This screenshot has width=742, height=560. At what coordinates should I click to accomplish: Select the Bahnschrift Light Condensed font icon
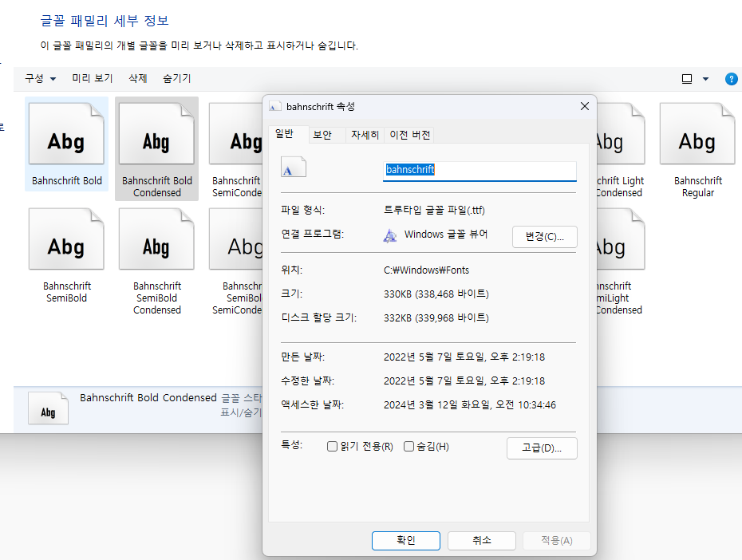621,134
